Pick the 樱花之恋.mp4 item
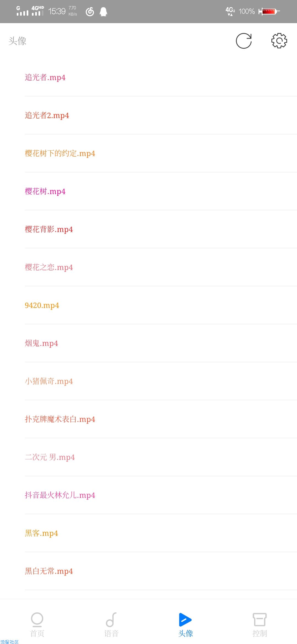The image size is (297, 644). 161,267
